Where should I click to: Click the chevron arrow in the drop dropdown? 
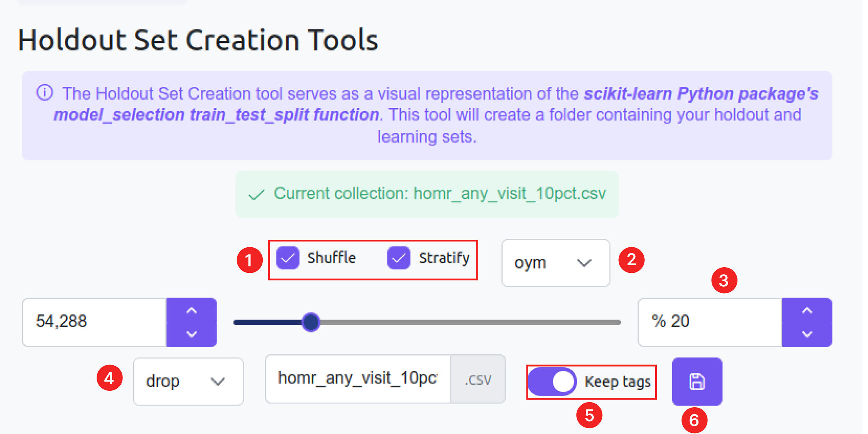[x=217, y=381]
